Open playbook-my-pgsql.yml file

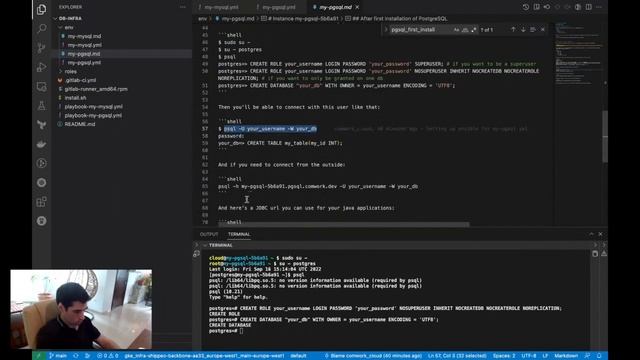93,116
